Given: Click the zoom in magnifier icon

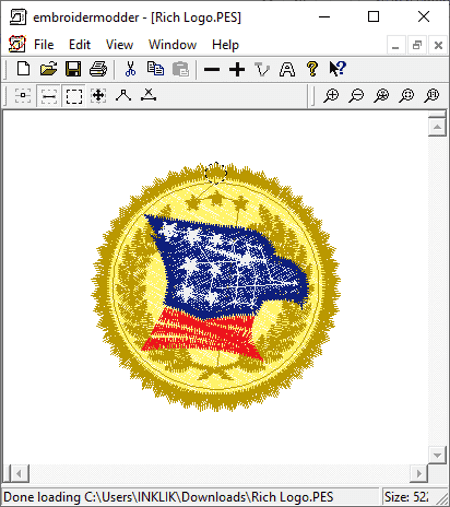Looking at the screenshot, I should 331,96.
